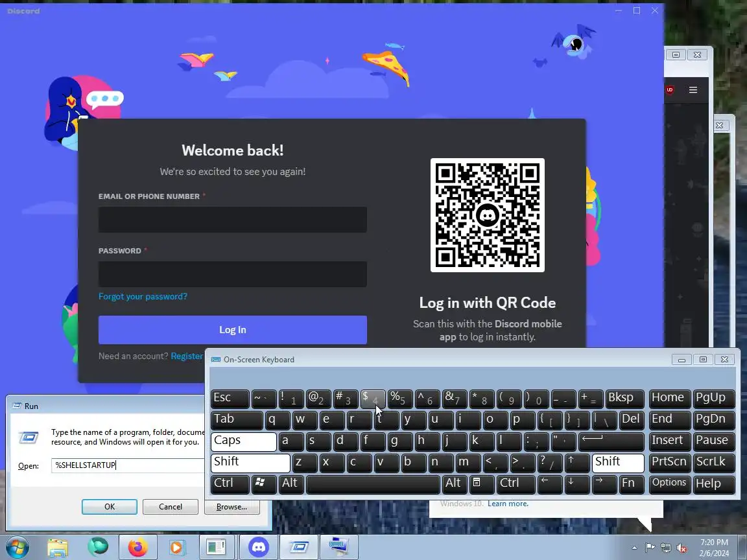747x560 pixels.
Task: Click the PgUp key
Action: 714,399
